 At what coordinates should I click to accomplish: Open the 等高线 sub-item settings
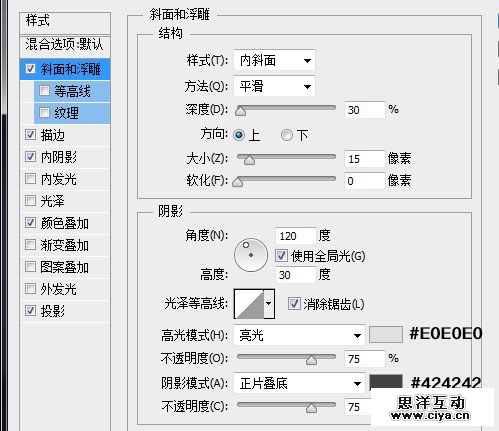tap(72, 91)
